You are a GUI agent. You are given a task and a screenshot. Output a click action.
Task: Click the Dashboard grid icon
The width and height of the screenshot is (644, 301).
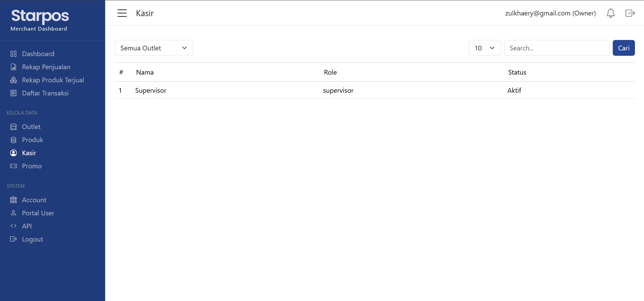coord(13,54)
